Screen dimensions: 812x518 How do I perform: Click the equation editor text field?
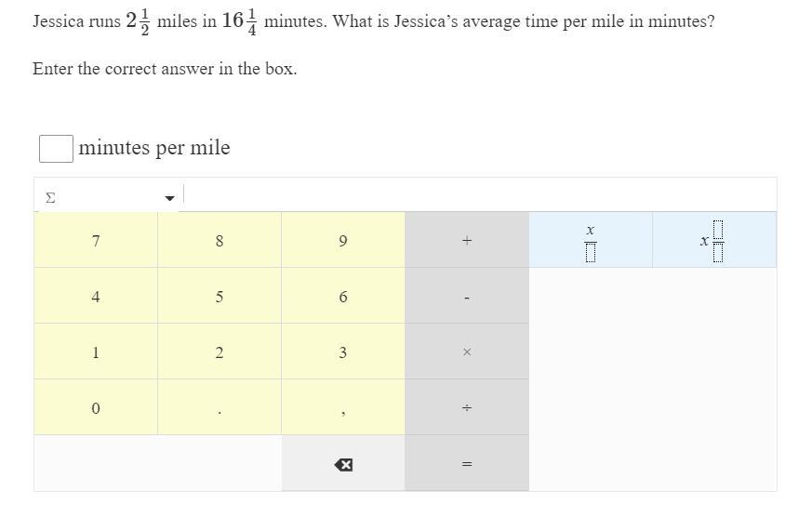tap(478, 195)
